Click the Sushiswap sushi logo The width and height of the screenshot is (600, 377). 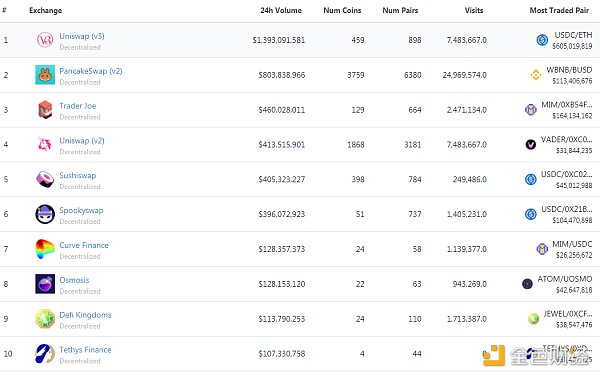45,179
